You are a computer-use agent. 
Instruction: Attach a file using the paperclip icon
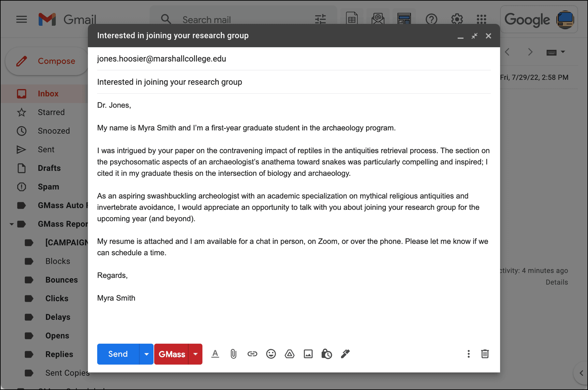point(233,354)
